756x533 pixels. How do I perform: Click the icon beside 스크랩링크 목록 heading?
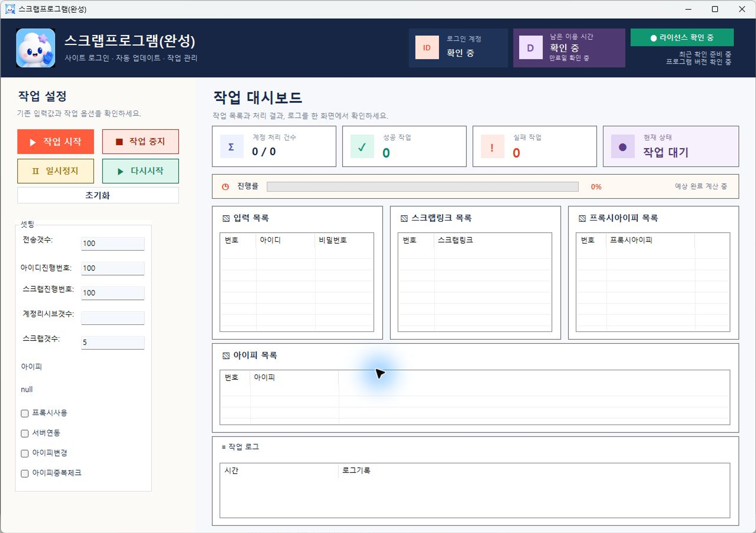404,218
